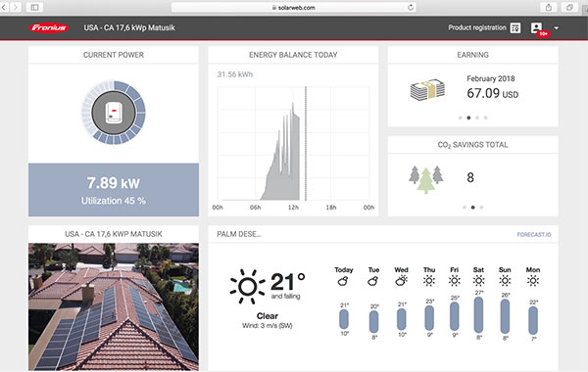Click Today's weather forecast icon

[x=343, y=281]
